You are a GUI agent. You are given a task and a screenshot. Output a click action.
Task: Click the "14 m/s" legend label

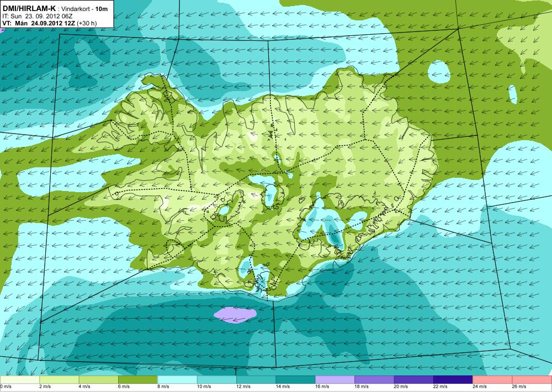(x=283, y=386)
